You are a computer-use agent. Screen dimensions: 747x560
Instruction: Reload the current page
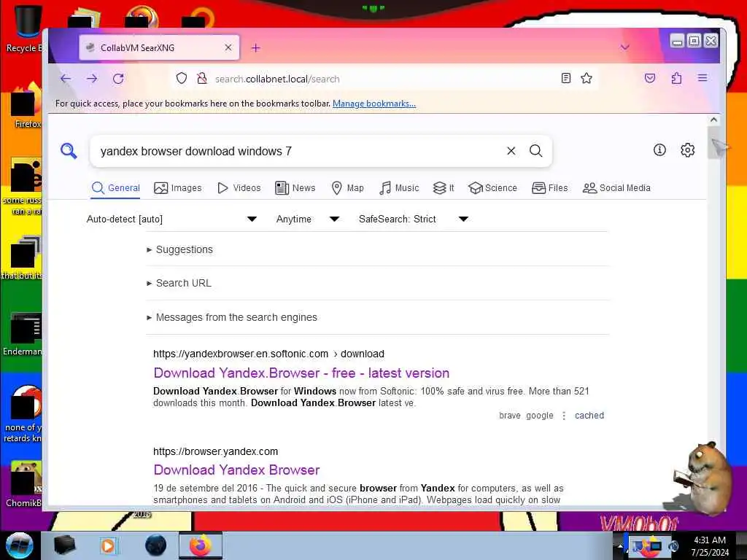[118, 79]
